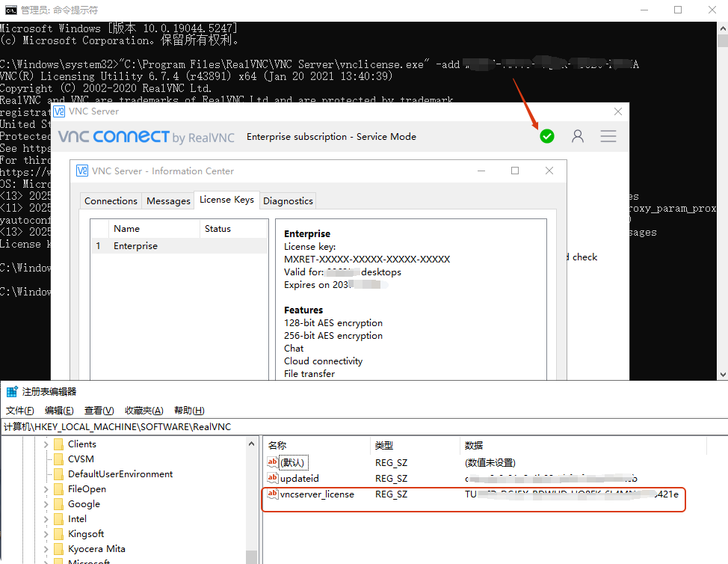Click the green checkmark status icon in VNC Server

[547, 136]
